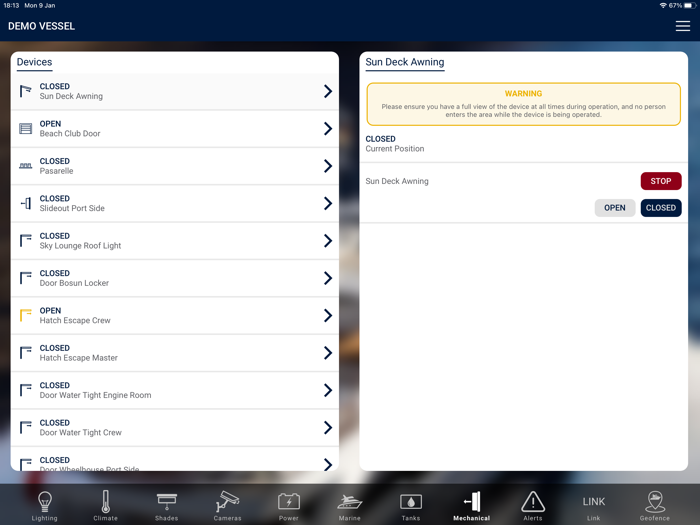Select the Mechanical tab

click(471, 505)
